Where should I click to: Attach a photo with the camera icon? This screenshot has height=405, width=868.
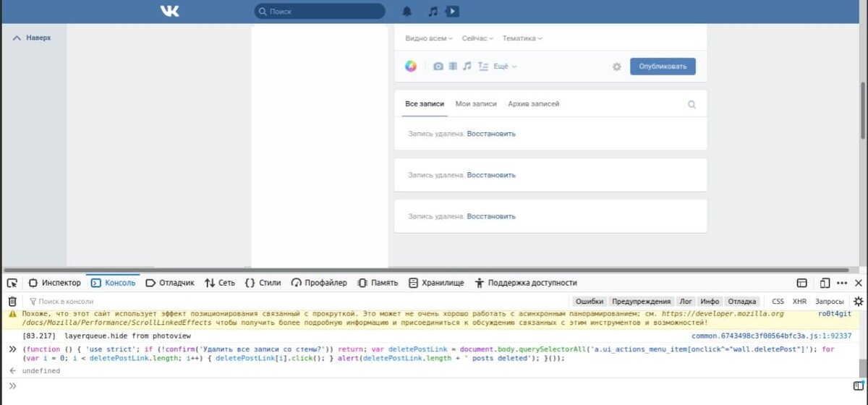438,67
